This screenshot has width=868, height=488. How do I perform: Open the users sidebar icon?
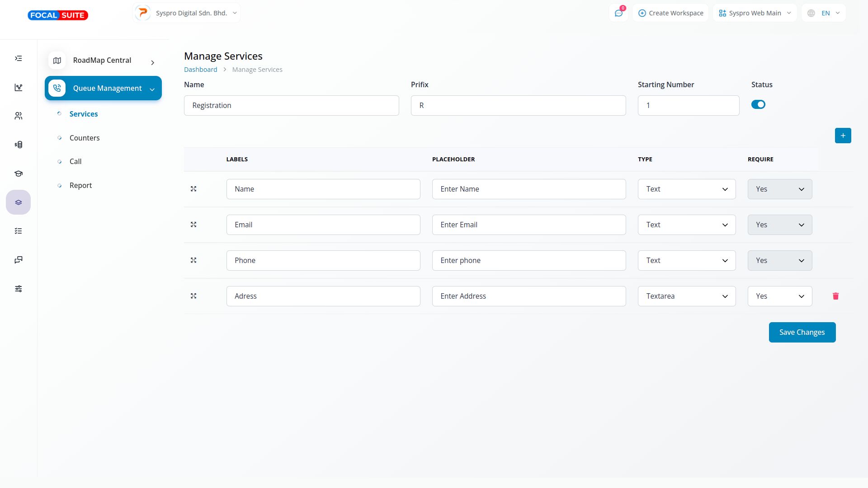[x=19, y=116]
